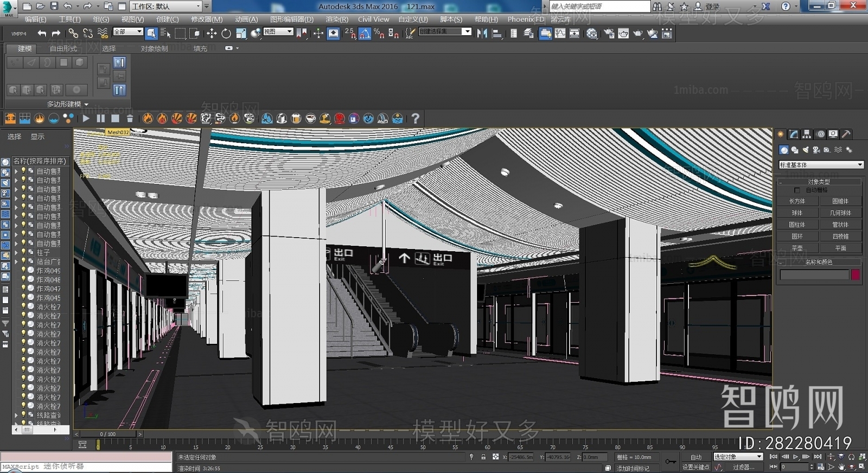Viewport: 868px width, 473px height.
Task: Select the Select and Move tool
Action: click(212, 34)
